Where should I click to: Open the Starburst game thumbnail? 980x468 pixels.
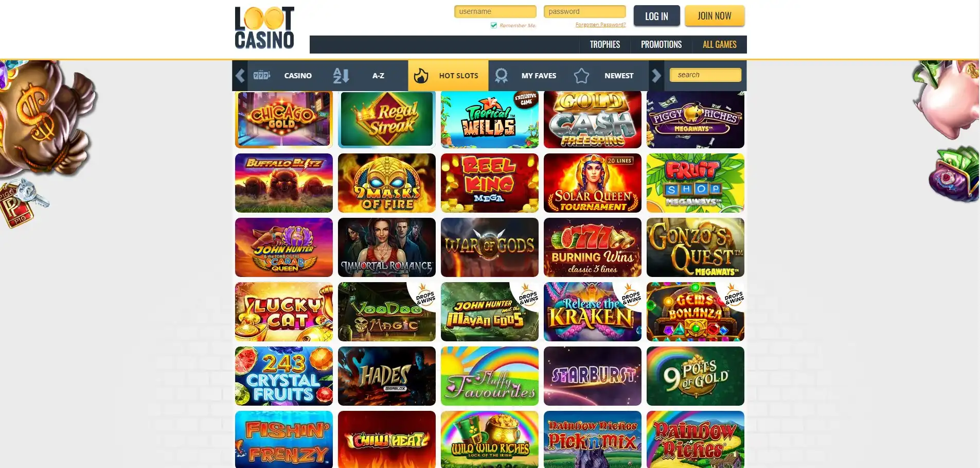click(592, 376)
